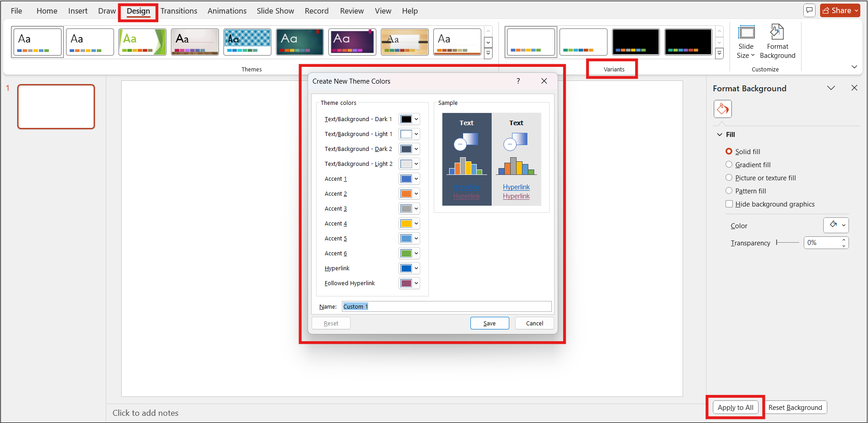Click the Accent 4 yellow color swatch

coord(406,223)
